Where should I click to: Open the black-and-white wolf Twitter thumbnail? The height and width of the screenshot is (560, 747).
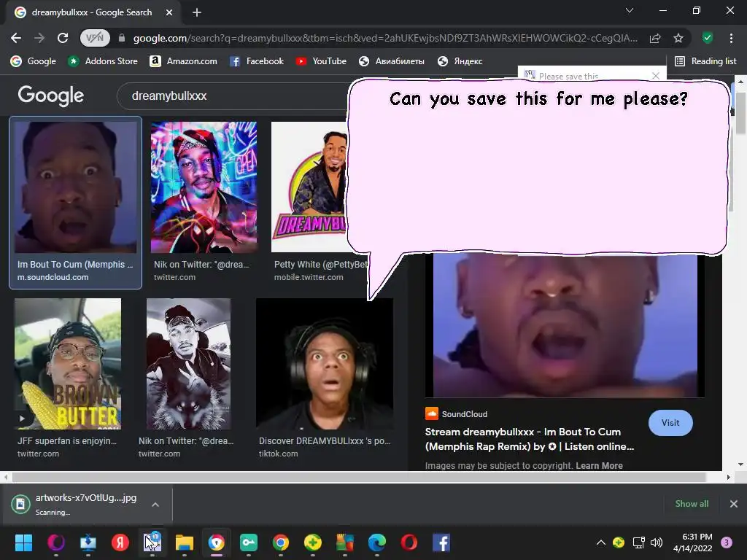point(189,364)
